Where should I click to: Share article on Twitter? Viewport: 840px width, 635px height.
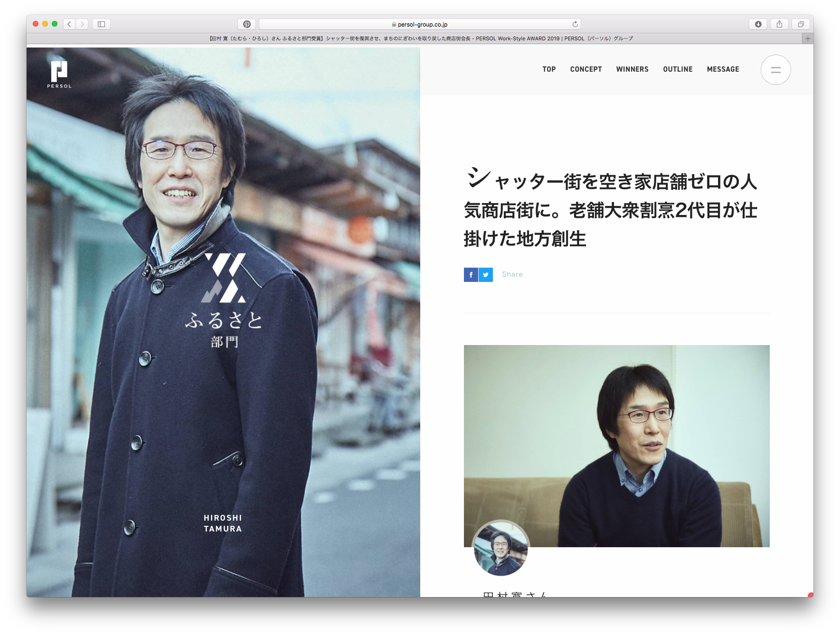(x=486, y=275)
